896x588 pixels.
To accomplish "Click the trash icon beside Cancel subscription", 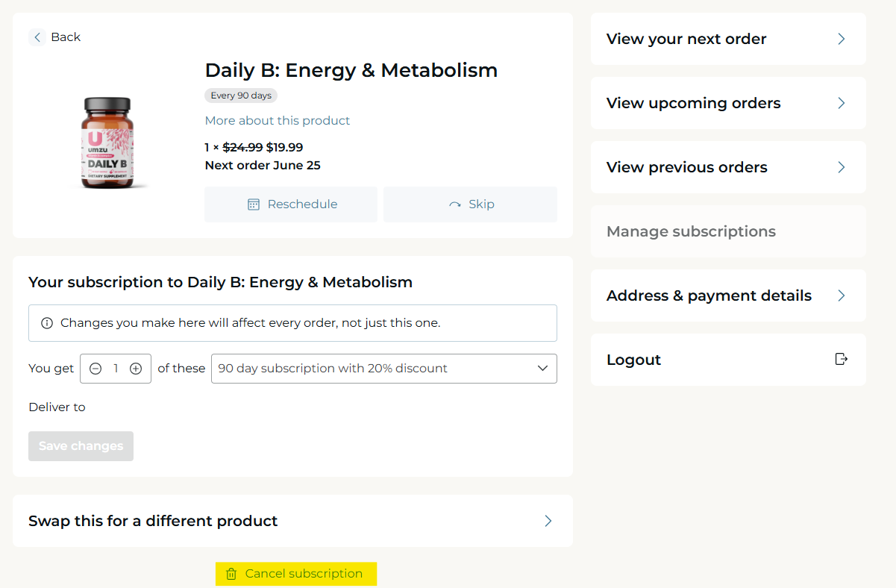I will pos(231,574).
